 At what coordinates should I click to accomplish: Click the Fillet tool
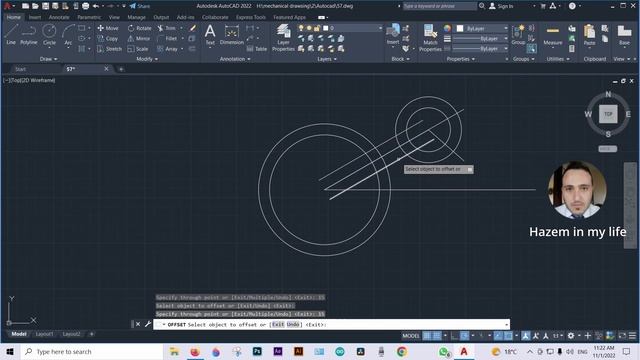pyautogui.click(x=167, y=38)
